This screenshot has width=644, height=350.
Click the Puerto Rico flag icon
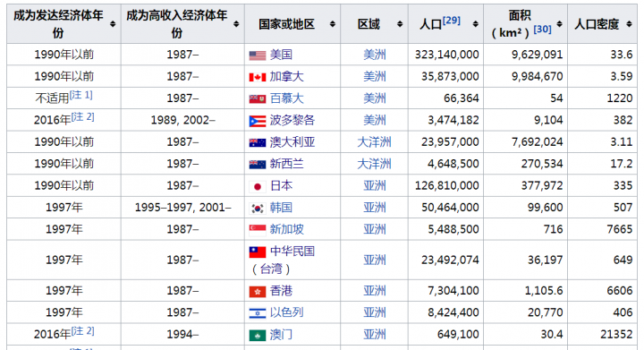[x=258, y=121]
